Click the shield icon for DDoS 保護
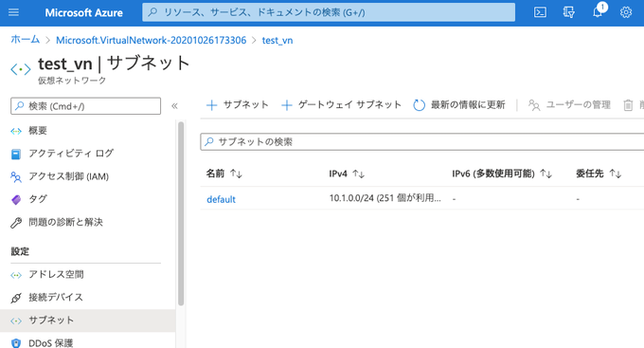Viewport: 644px width, 348px height. coord(16,343)
